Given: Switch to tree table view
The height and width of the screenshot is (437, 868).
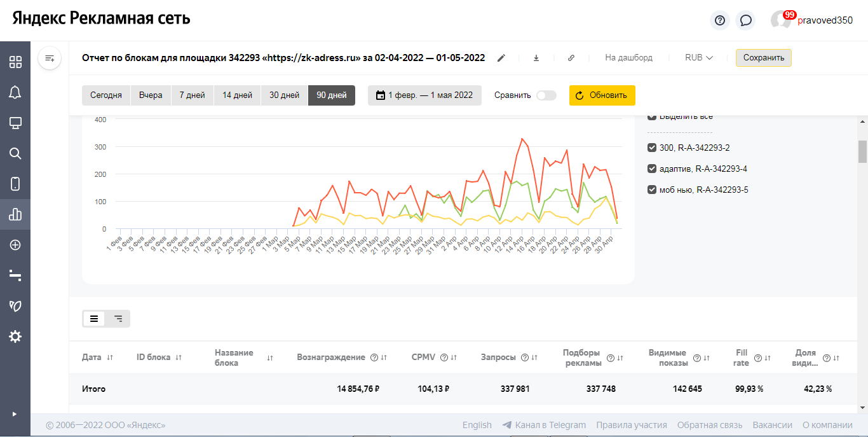Looking at the screenshot, I should point(118,319).
